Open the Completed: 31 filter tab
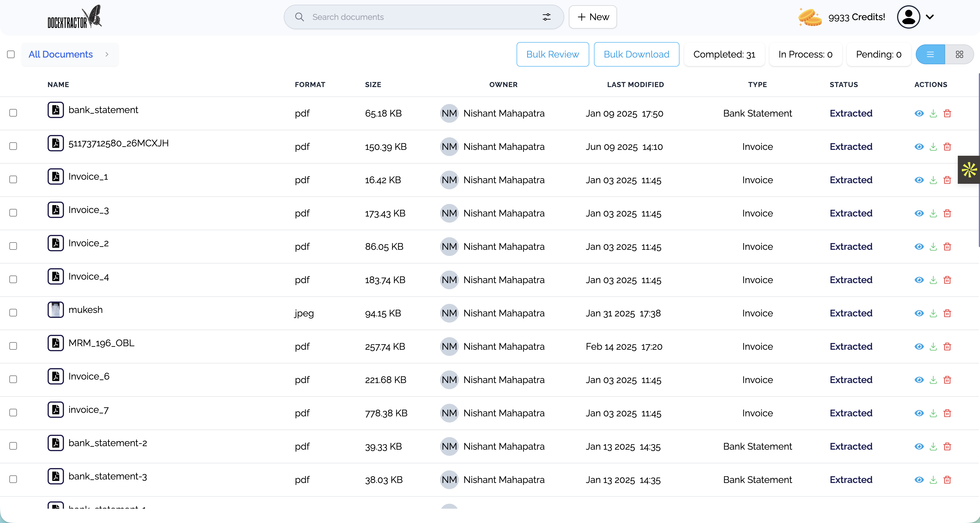The width and height of the screenshot is (980, 523). click(x=724, y=54)
